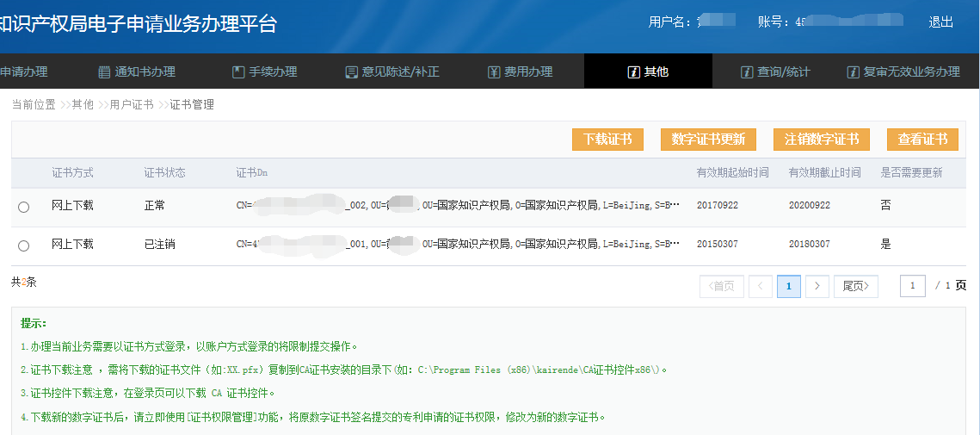Click the 退出 logout link
This screenshot has width=980, height=435.
941,22
